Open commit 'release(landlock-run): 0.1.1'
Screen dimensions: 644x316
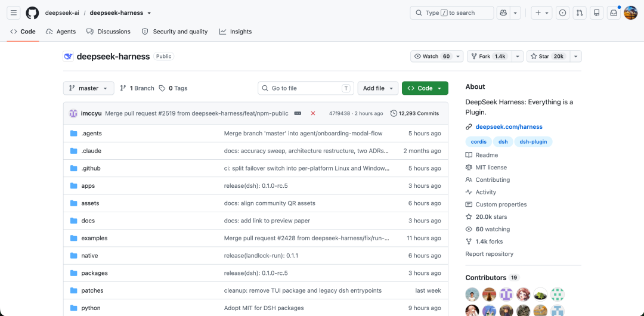coord(261,256)
